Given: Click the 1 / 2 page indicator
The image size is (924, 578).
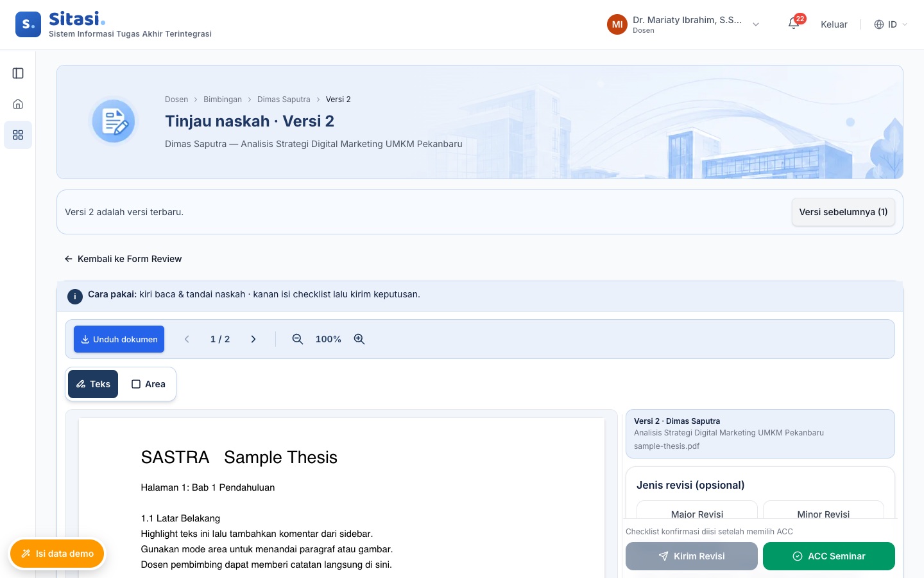Looking at the screenshot, I should 220,339.
